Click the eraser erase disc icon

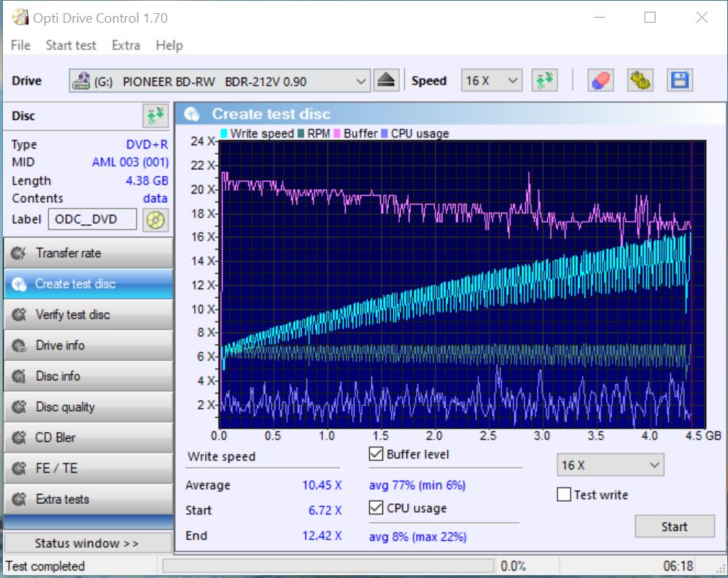pos(601,81)
